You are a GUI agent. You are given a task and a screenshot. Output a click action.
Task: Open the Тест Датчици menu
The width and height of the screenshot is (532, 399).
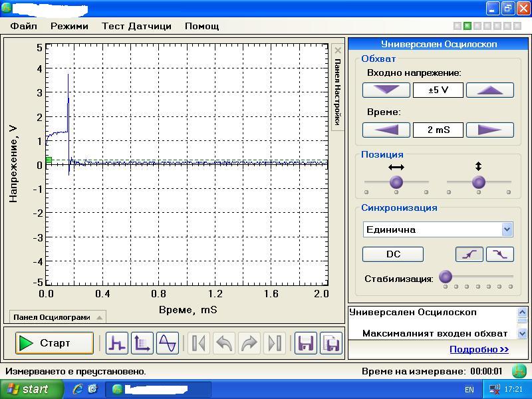(x=136, y=26)
